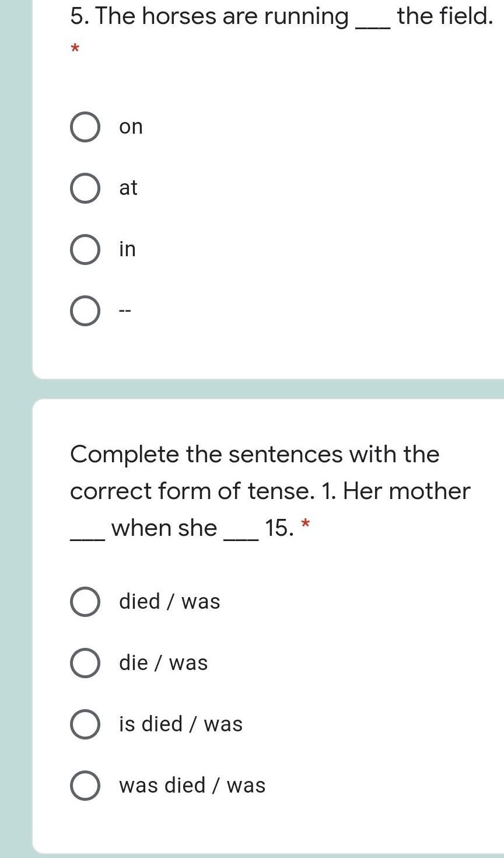Select the 'at' radio button
Viewport: 504px width, 858px height.
coord(85,189)
